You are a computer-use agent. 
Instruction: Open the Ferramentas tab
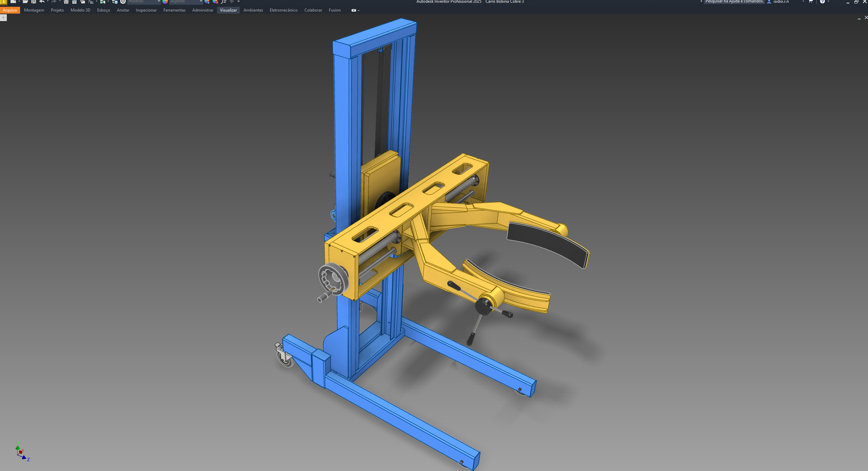[x=174, y=10]
